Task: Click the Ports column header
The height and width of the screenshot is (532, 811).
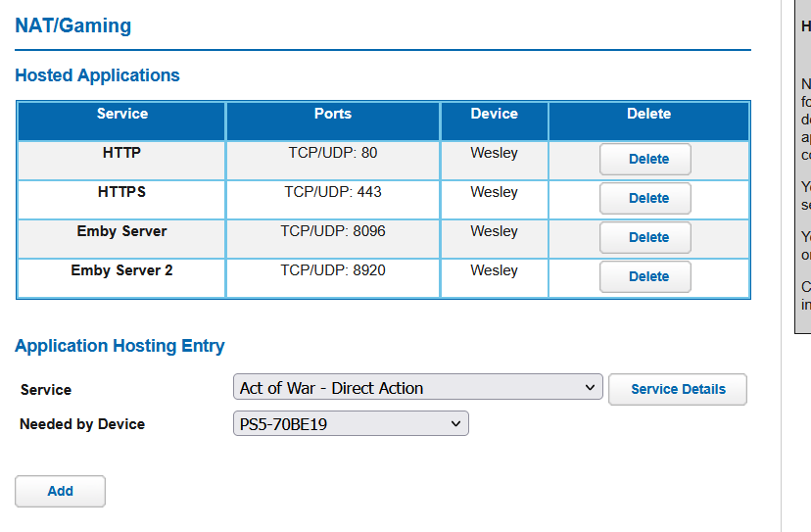Action: (333, 114)
